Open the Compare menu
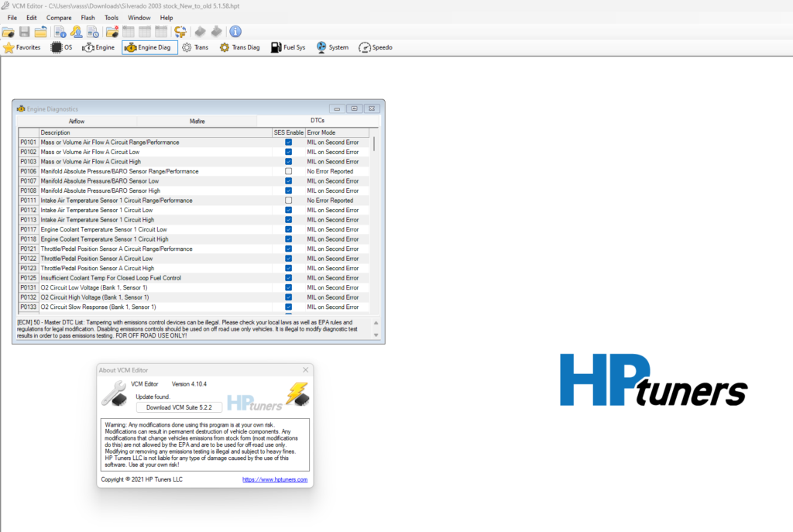Viewport: 793px width, 532px height. [x=59, y=18]
